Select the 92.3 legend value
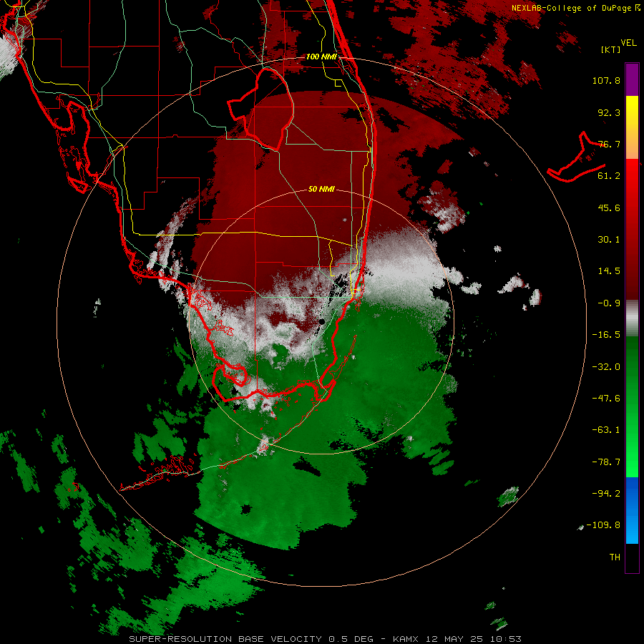Image resolution: width=644 pixels, height=644 pixels. coord(609,112)
